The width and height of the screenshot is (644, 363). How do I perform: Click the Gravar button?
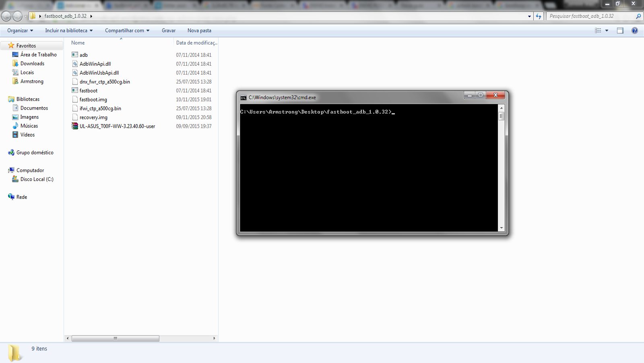click(x=169, y=31)
